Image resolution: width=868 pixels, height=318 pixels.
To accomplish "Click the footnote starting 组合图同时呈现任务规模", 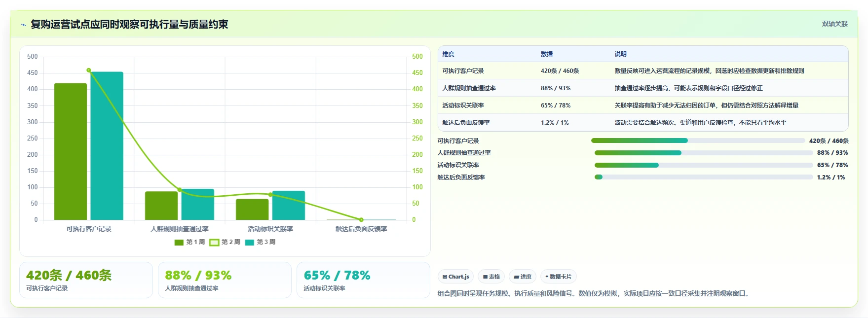I will [595, 294].
